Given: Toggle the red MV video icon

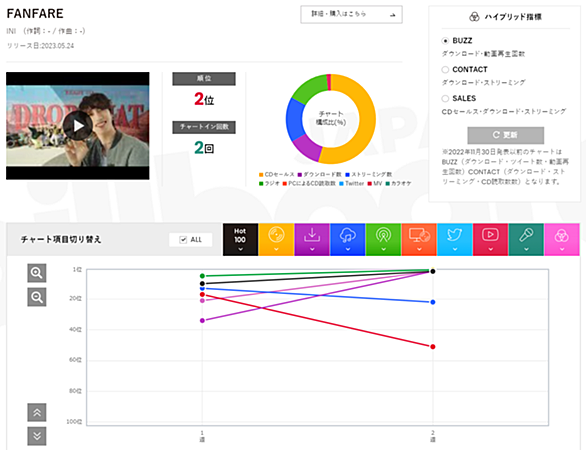Looking at the screenshot, I should point(490,240).
